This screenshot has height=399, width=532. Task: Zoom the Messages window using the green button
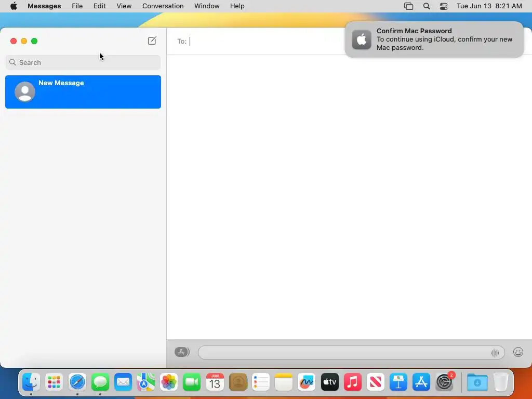coord(34,41)
